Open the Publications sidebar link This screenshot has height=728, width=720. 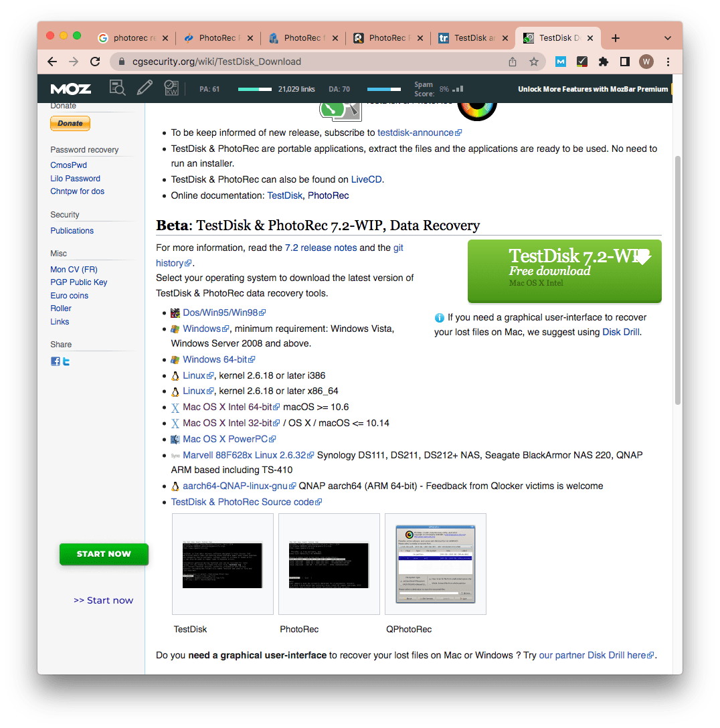(x=72, y=231)
